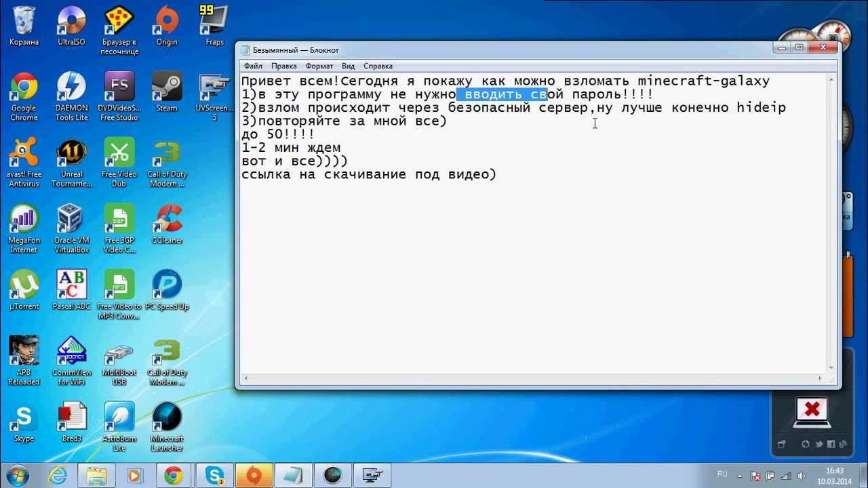Click the refresh icon on the gadget

click(x=806, y=445)
